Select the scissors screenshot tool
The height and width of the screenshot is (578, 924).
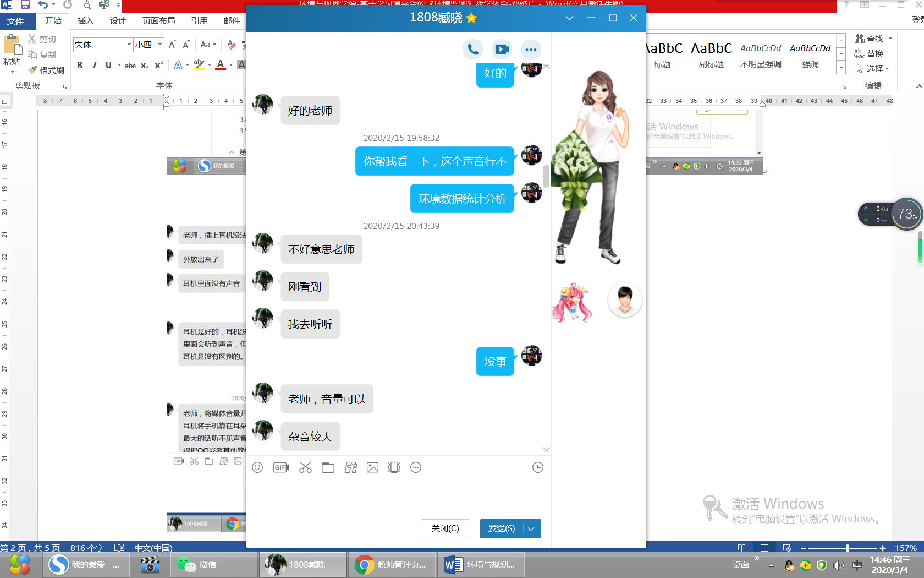pos(305,467)
